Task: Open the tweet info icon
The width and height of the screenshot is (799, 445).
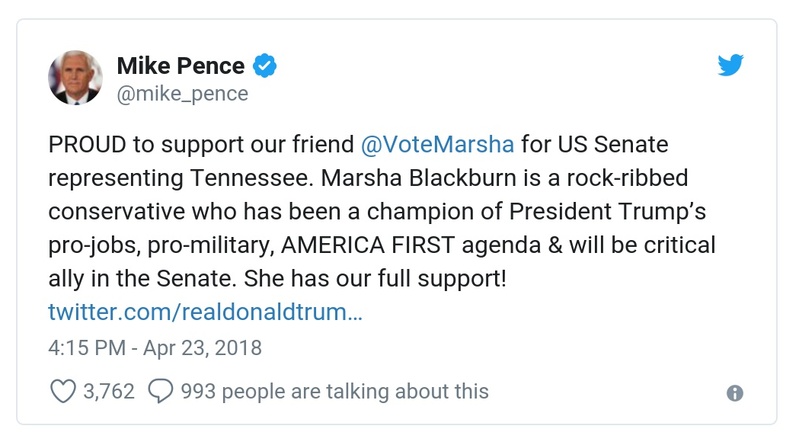Action: (735, 393)
